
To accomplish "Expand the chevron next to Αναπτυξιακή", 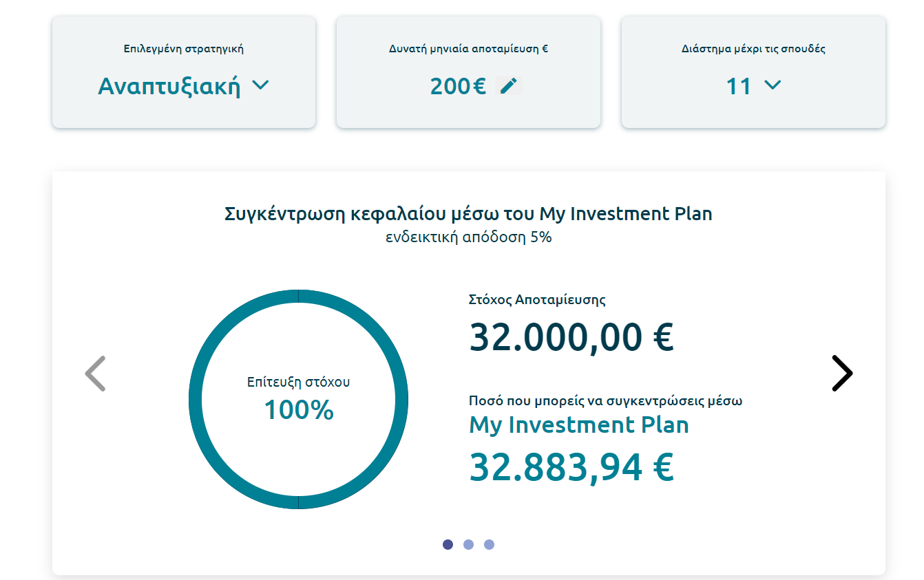I will coord(260,85).
